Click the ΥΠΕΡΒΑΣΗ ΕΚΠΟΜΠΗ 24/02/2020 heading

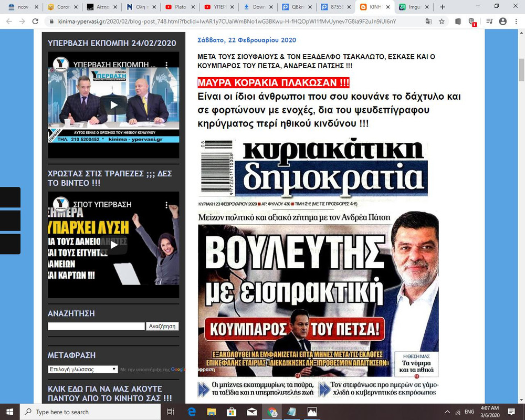pos(112,43)
